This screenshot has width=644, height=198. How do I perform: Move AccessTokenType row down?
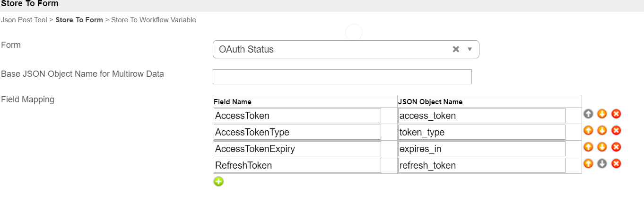(x=602, y=130)
